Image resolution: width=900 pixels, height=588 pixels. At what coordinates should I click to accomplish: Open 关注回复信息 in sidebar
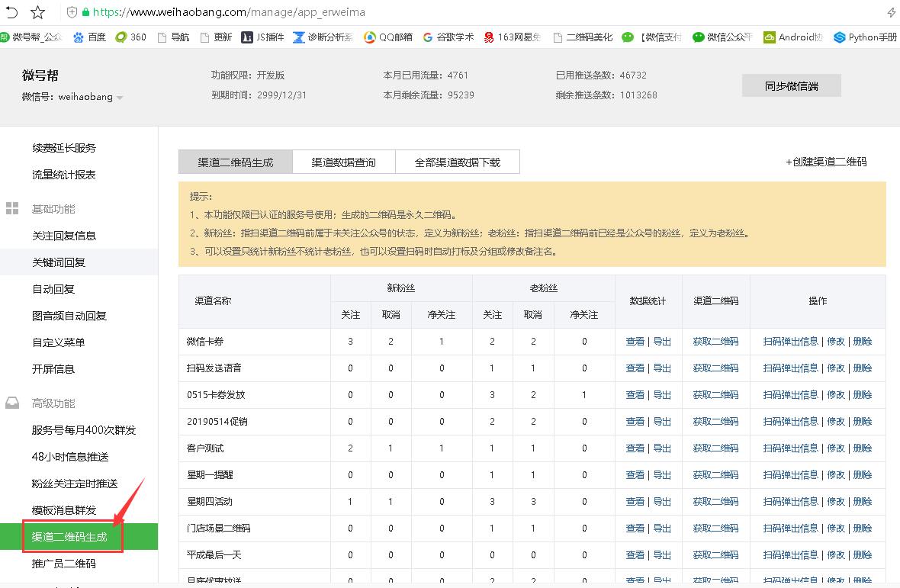[64, 235]
